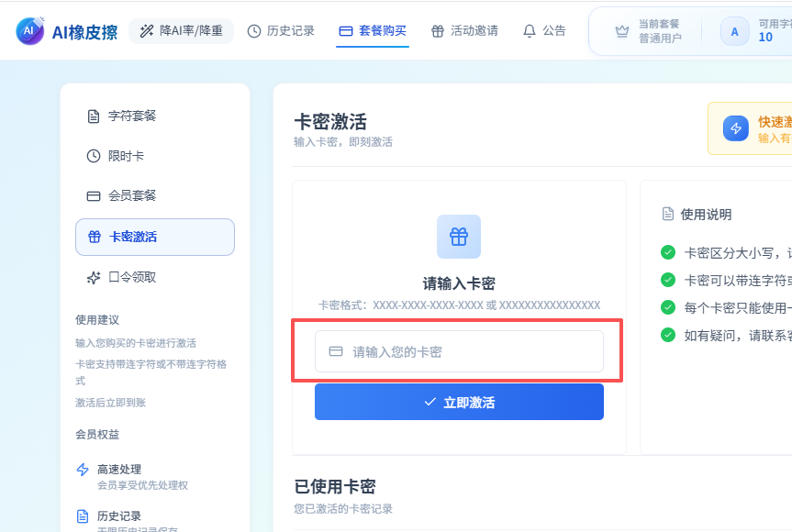Click the 请输入您的卡密 input field
The height and width of the screenshot is (532, 792).
pos(459,351)
